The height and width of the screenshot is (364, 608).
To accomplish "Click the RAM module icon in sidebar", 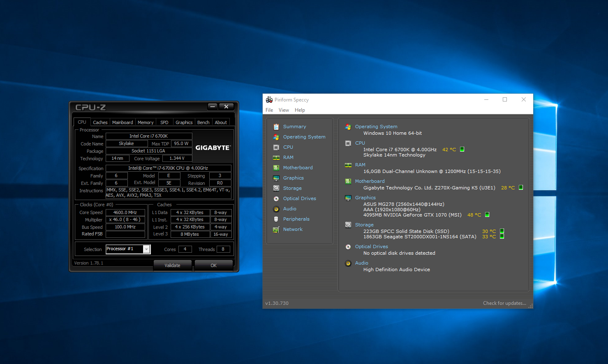I will [276, 158].
